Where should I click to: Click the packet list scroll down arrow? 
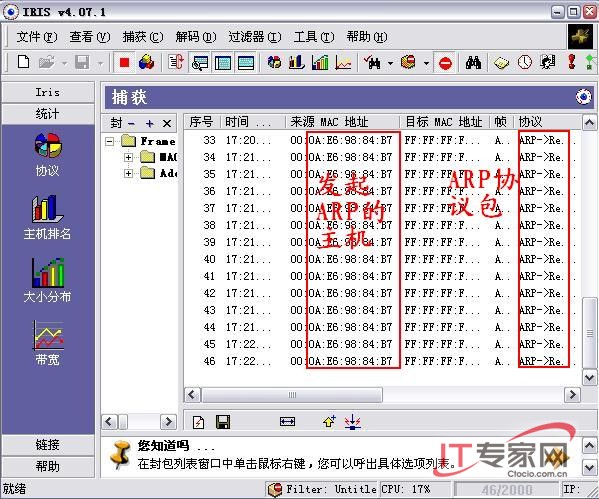click(x=589, y=377)
